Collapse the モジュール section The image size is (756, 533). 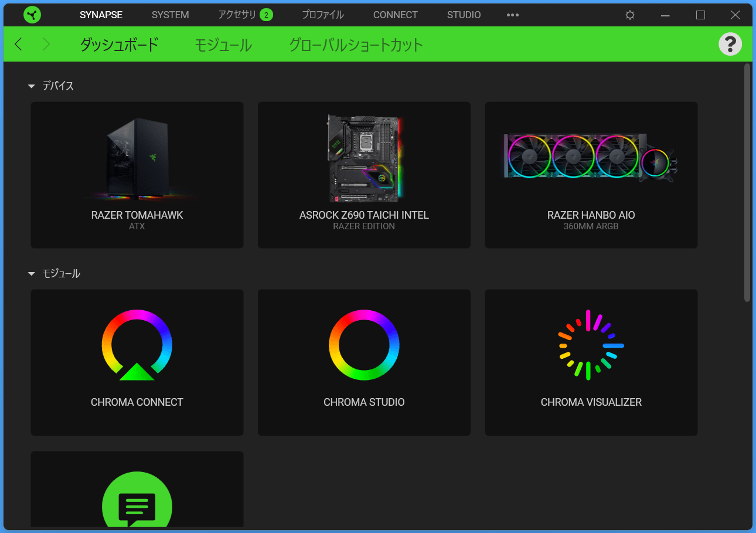[x=32, y=274]
